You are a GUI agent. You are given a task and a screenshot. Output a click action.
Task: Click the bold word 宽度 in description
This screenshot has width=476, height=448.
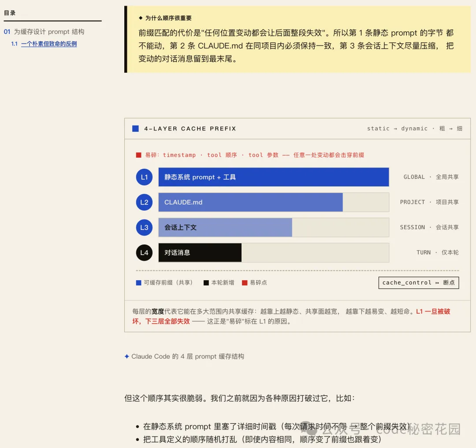pos(158,311)
